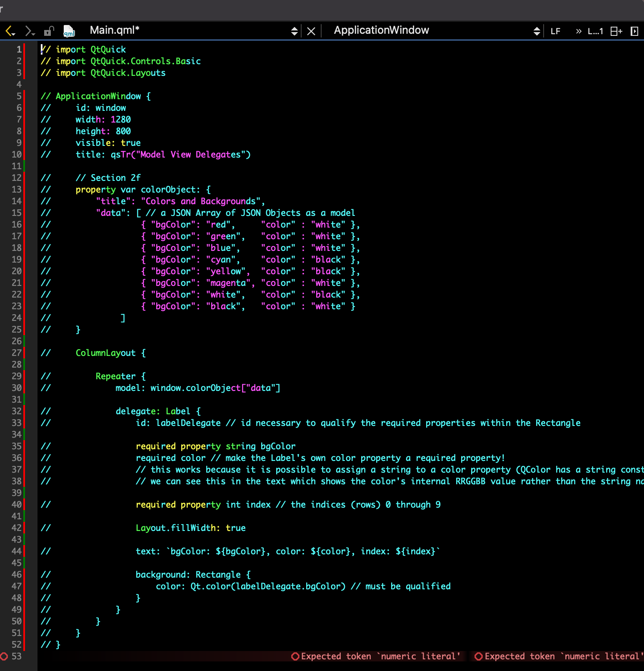Viewport: 644px width, 671px height.
Task: Click the first Expected token error annotation
Action: pos(376,656)
